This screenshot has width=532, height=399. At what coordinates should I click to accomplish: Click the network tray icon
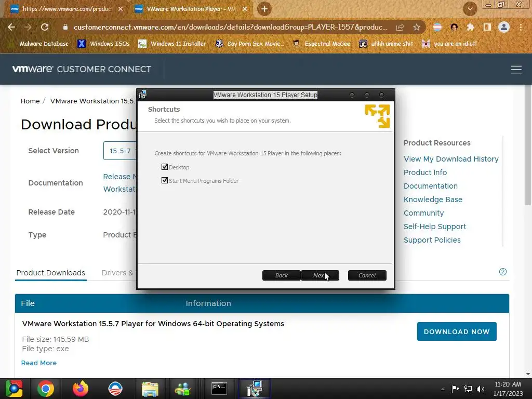[468, 389]
